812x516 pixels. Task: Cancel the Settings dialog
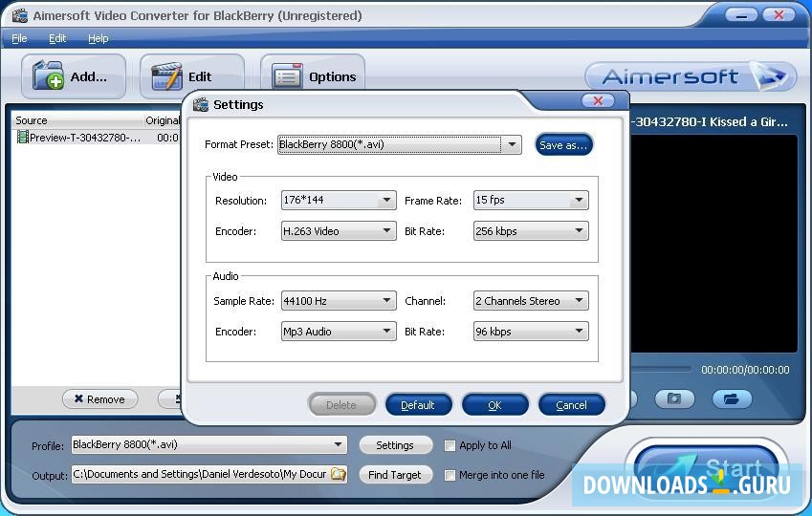click(572, 405)
